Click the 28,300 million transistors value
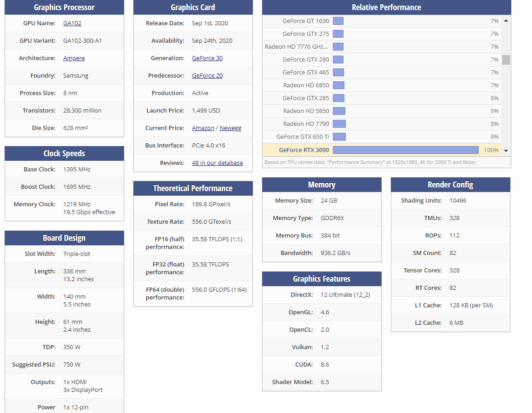Image resolution: width=532 pixels, height=413 pixels. coord(82,111)
